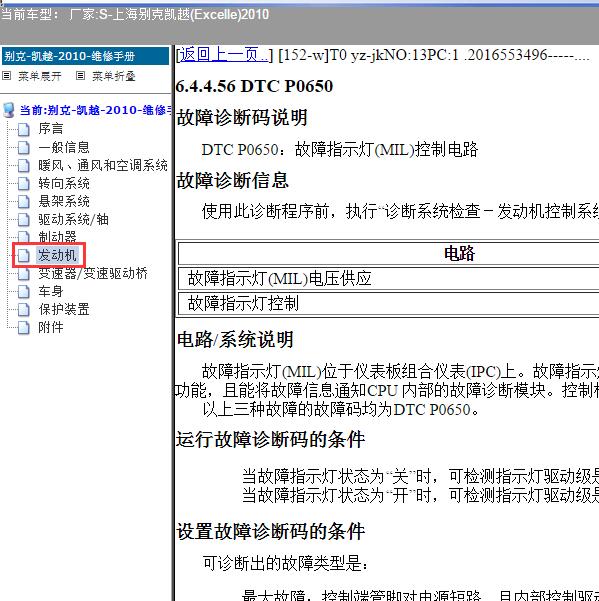
Task: Click the line DTC P0650:故障指示灯(MIL)控制电路
Action: point(340,149)
